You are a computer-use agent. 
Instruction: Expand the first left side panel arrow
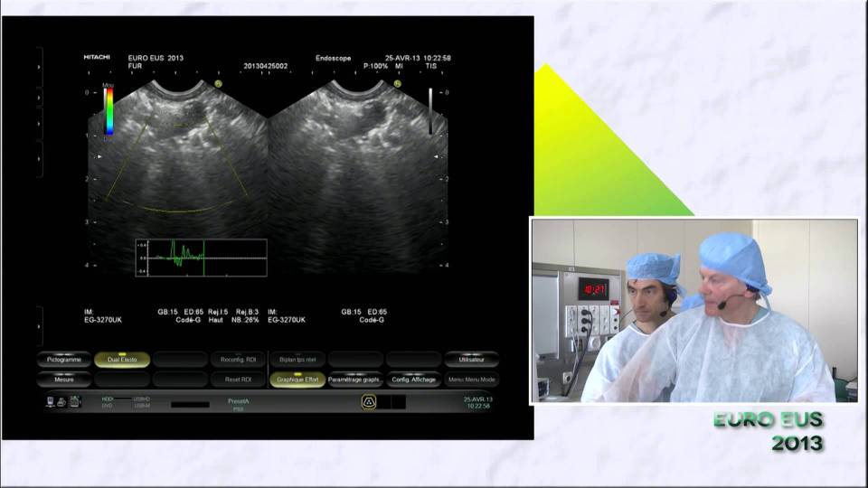pos(39,67)
